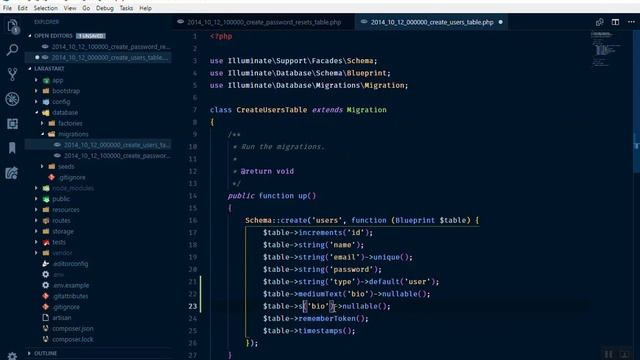
Task: Open the .env.example file
Action: pyautogui.click(x=98, y=285)
